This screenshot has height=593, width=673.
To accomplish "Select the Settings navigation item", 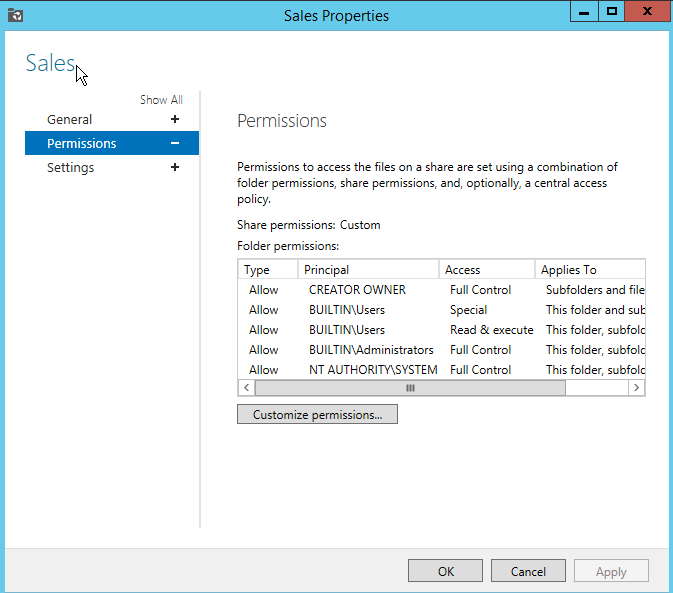I will (71, 168).
